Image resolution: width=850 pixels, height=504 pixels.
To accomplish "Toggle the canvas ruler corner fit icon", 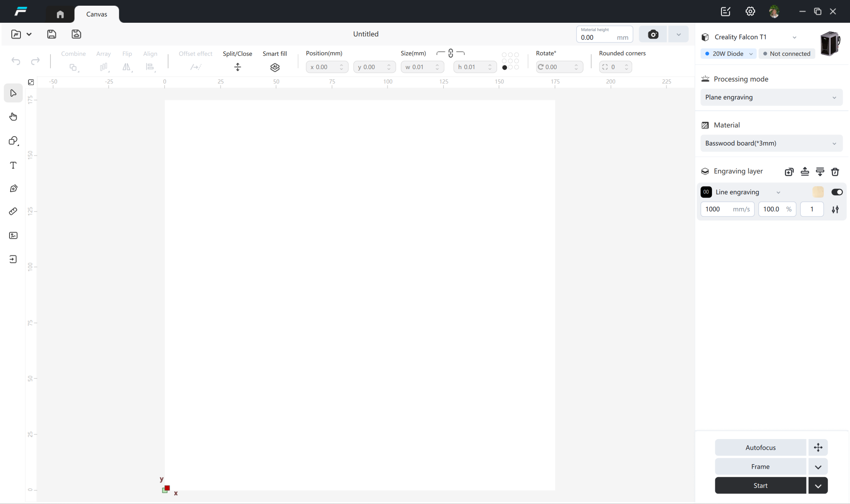I will [31, 82].
